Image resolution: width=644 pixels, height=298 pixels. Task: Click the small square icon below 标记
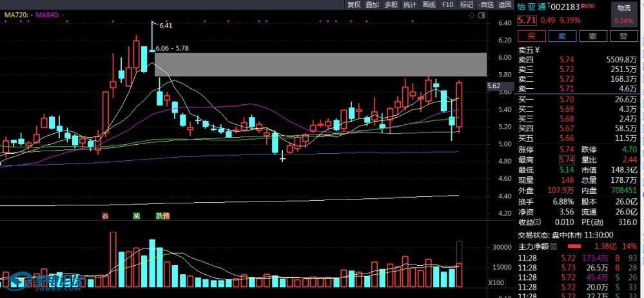click(482, 14)
